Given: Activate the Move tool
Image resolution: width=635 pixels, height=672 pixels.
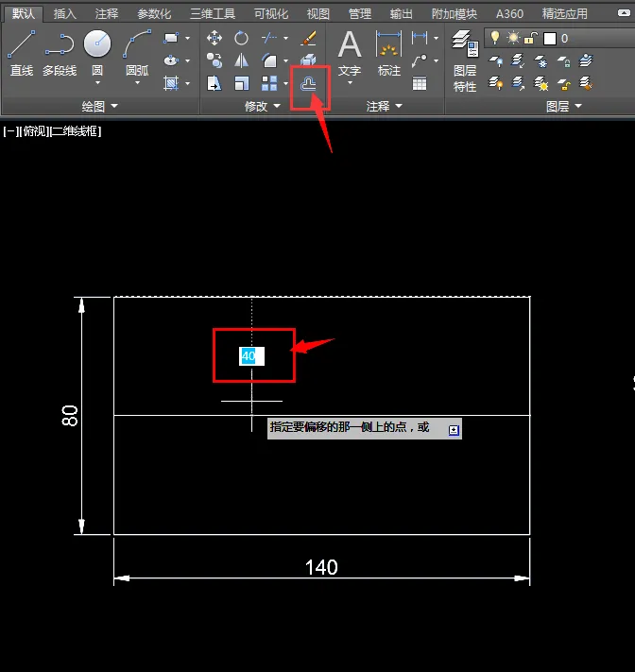Looking at the screenshot, I should [x=215, y=38].
